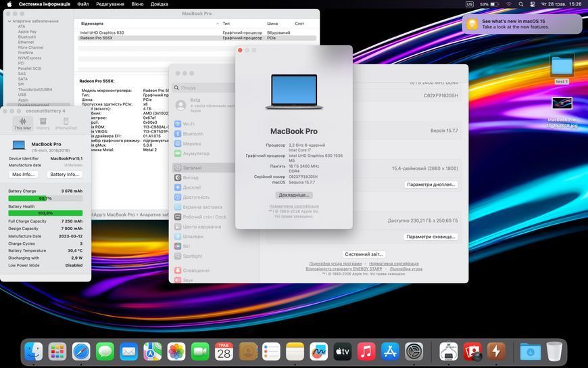This screenshot has height=368, width=588.
Task: Open the Downloads folder in the Dock
Action: click(531, 352)
